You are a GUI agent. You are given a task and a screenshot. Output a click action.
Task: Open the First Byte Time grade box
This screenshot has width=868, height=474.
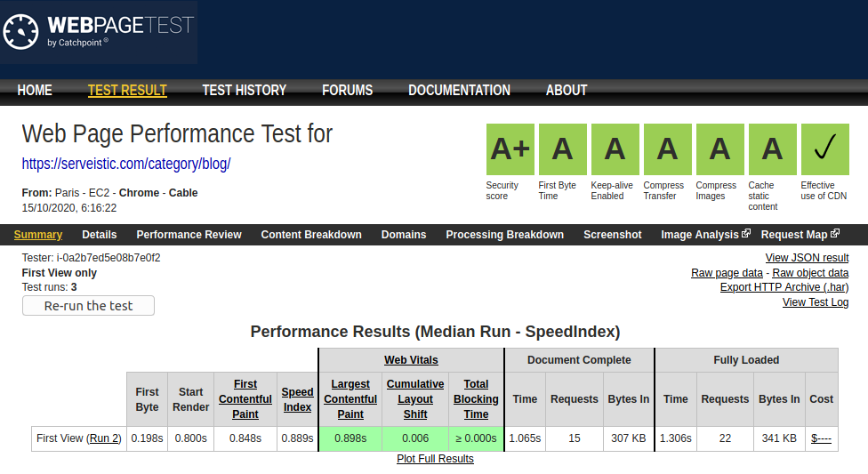coord(562,149)
